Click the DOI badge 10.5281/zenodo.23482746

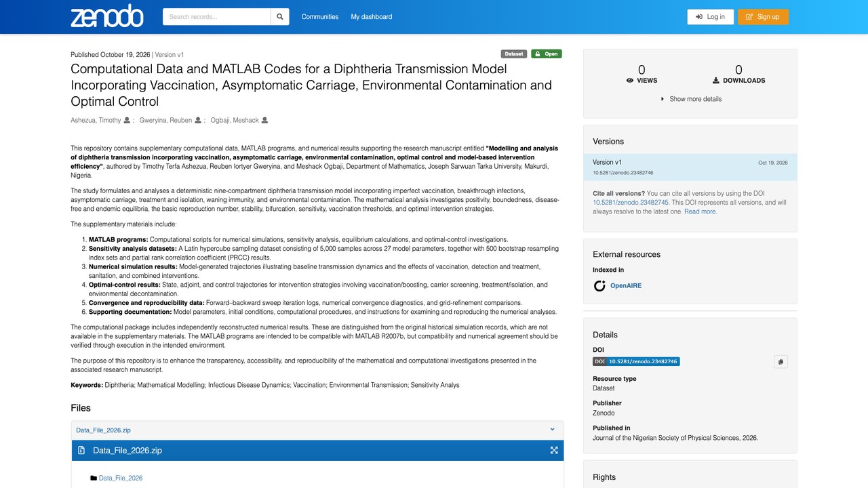tap(636, 361)
